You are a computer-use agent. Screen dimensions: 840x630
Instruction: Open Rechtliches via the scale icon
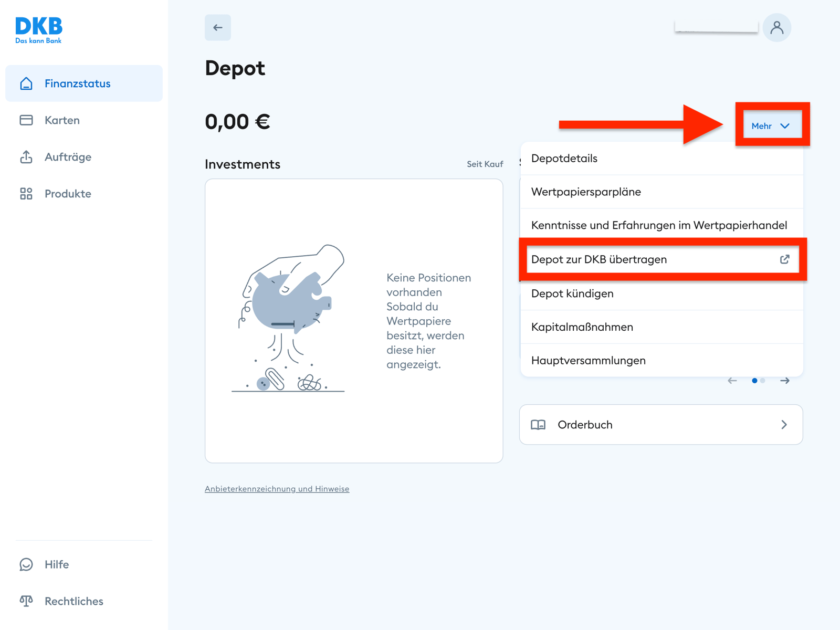click(x=26, y=601)
